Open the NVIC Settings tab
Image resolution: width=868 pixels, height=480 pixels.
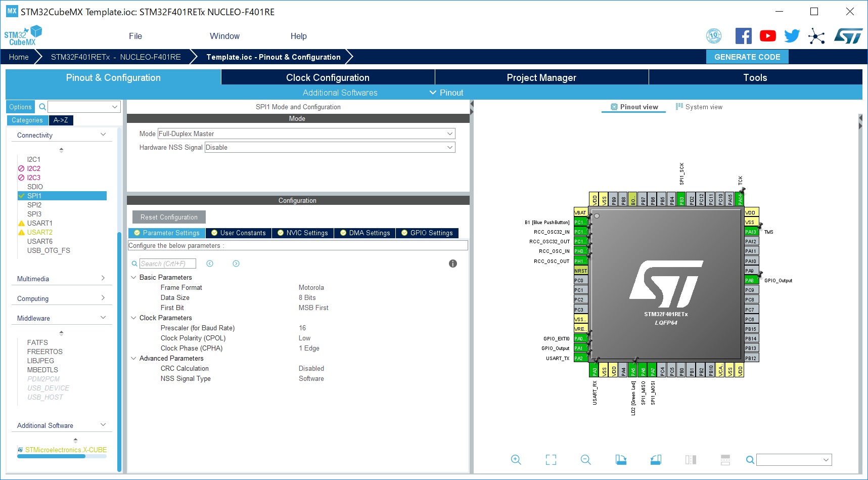tap(302, 233)
